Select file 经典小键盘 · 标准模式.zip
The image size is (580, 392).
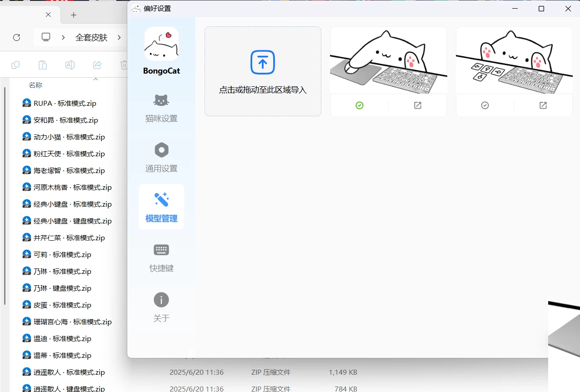[73, 204]
